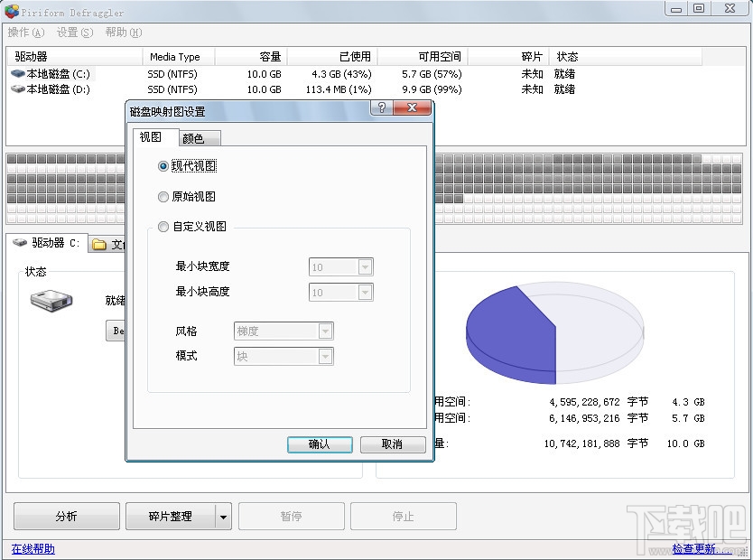Click the 最小块宽度 stepper arrow

click(x=365, y=266)
